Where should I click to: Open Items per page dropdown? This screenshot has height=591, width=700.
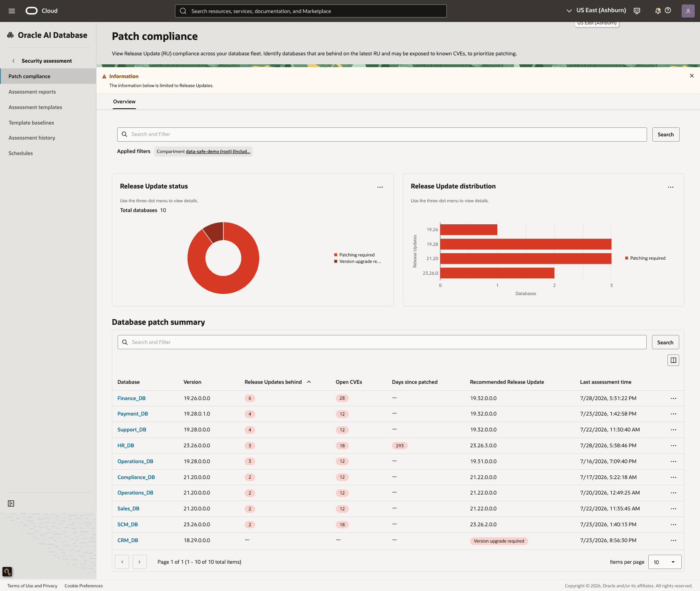pos(665,562)
